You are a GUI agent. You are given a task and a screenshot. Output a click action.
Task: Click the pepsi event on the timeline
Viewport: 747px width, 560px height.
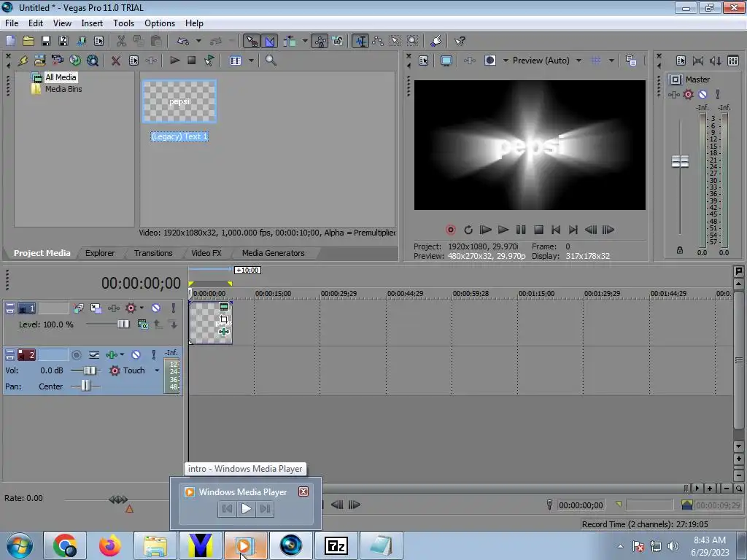point(211,322)
